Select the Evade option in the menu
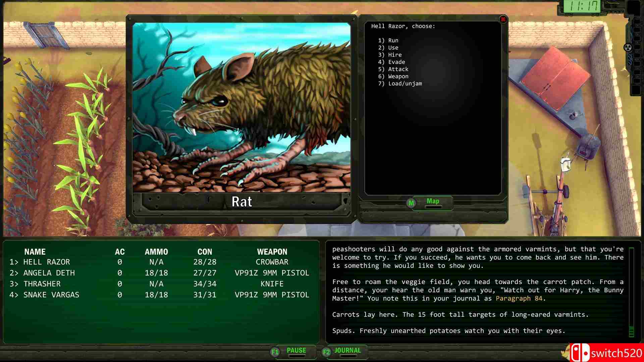Screen dimensions: 644x362 [x=396, y=62]
